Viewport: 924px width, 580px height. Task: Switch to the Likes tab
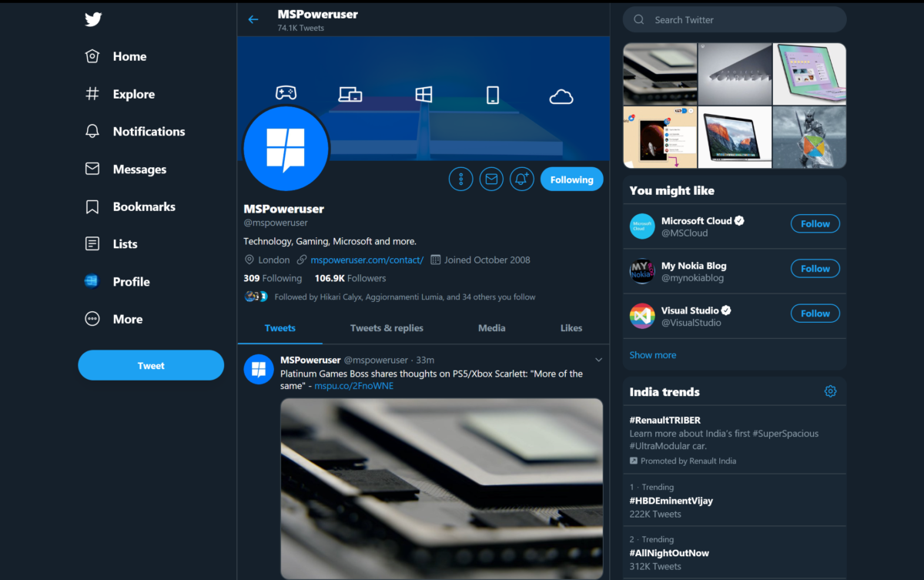571,328
